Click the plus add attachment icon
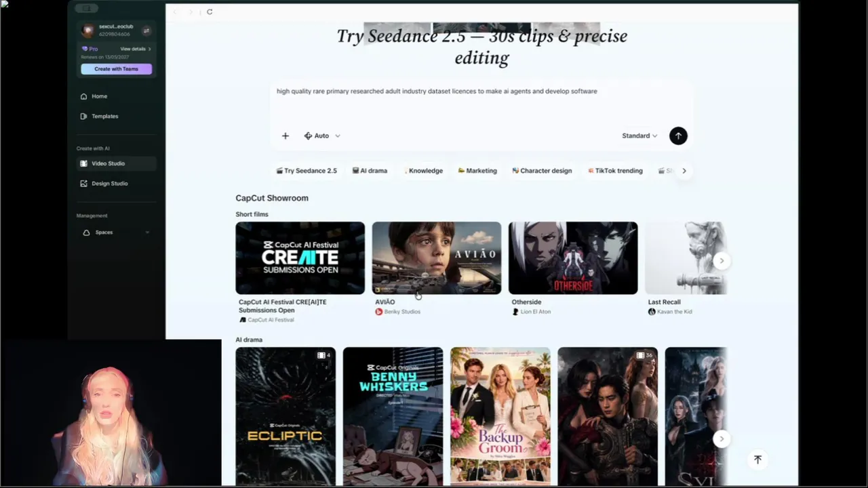 tap(285, 136)
